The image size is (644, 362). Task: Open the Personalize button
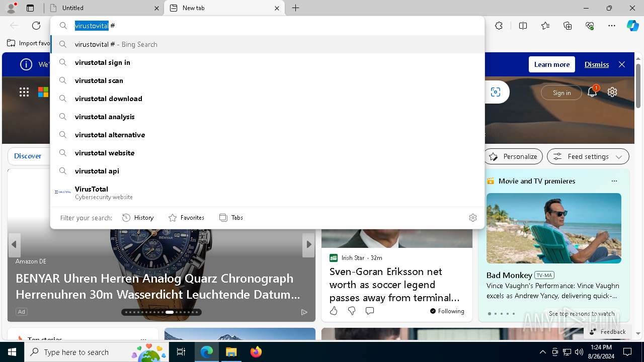(x=513, y=156)
